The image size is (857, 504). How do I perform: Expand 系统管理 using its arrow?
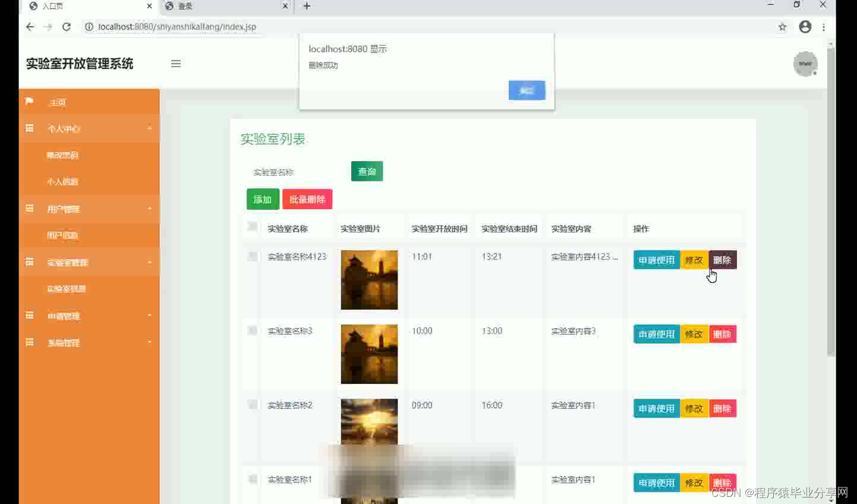coord(150,342)
